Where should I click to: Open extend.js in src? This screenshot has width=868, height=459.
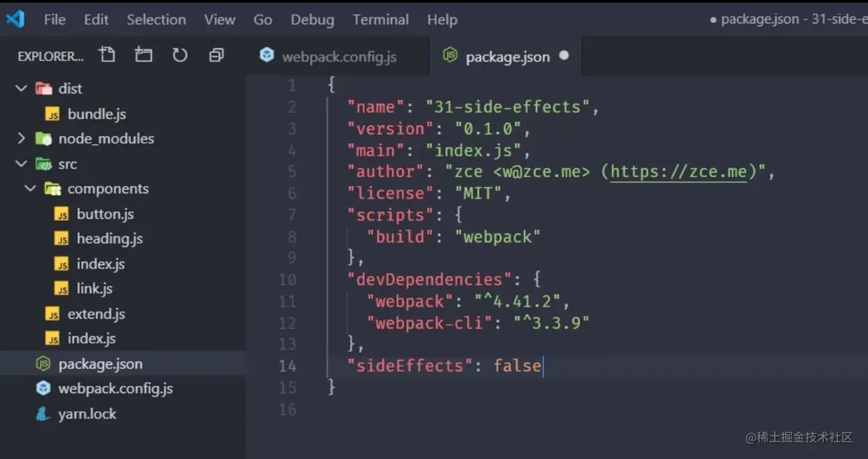pos(96,314)
